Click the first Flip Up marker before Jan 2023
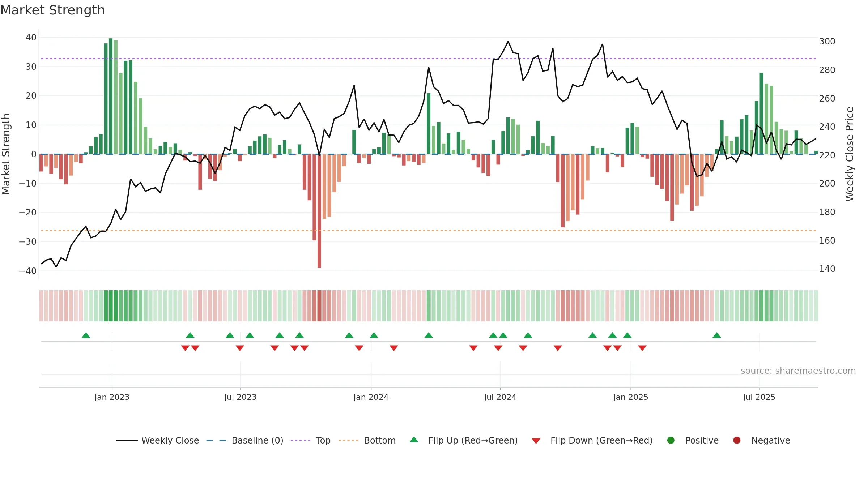 pyautogui.click(x=86, y=335)
